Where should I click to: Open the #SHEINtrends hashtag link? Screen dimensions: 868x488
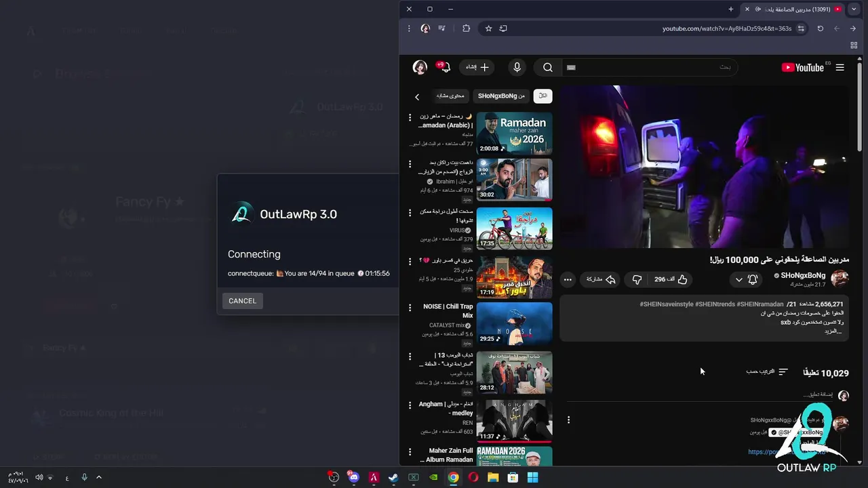tap(715, 304)
